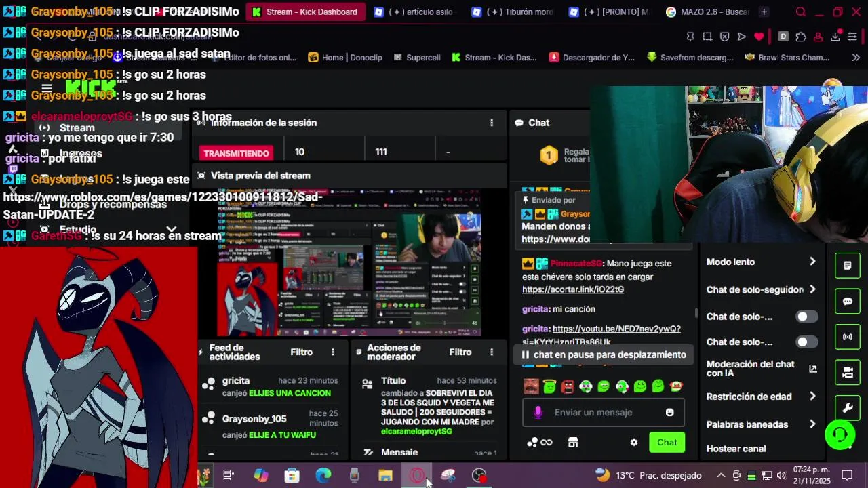Toggle first Chat de solo switch
Image resolution: width=868 pixels, height=488 pixels.
pyautogui.click(x=806, y=317)
